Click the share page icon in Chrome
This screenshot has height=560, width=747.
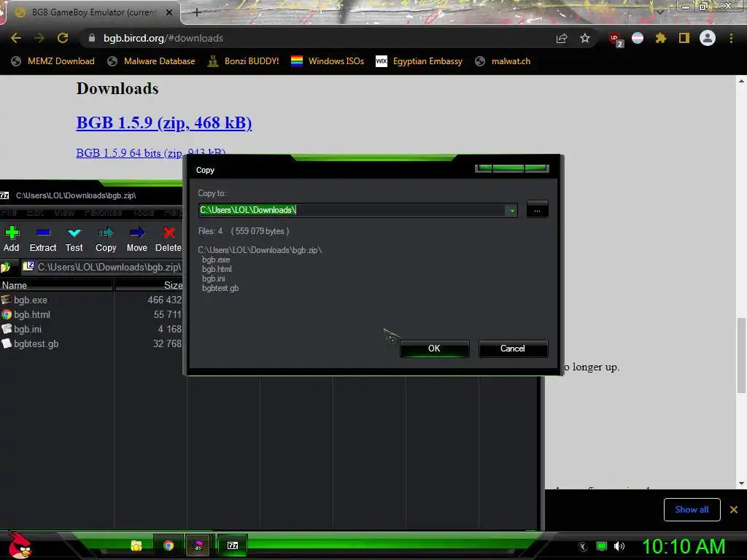click(562, 38)
